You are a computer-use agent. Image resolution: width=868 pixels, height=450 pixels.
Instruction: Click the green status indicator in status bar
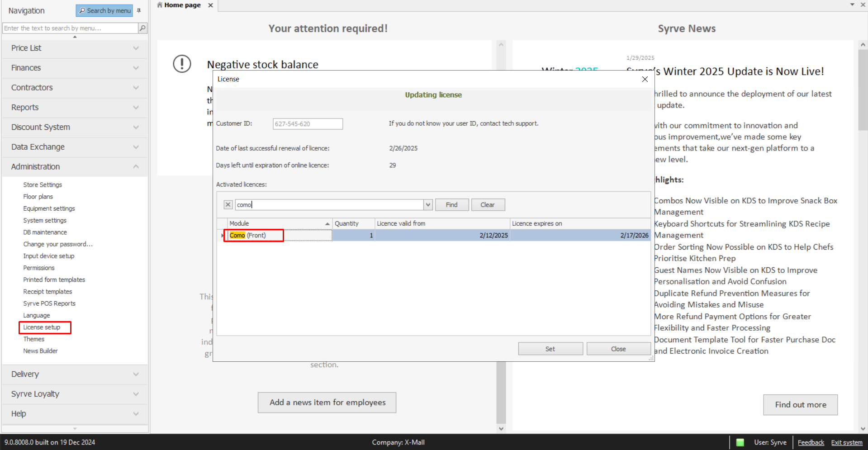coord(740,442)
